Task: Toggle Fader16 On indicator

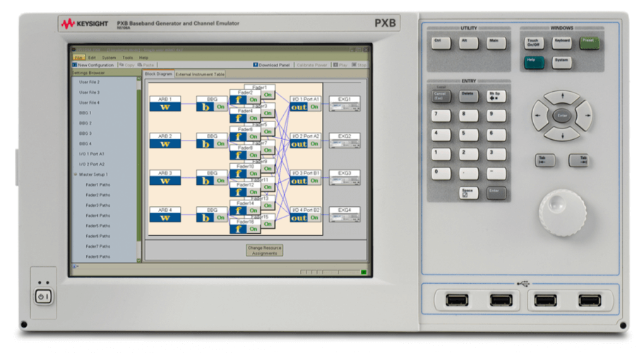Action: [252, 229]
